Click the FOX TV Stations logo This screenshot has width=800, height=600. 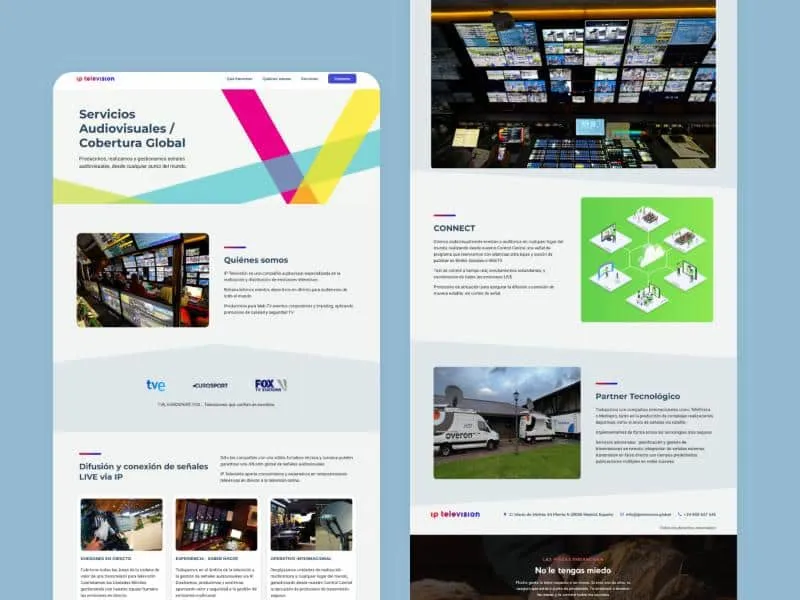click(x=271, y=385)
